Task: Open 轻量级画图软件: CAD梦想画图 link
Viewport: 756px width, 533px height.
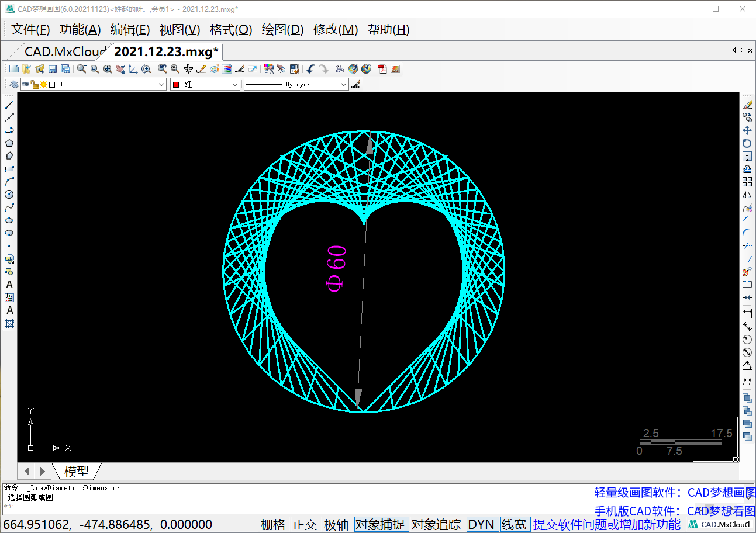Action: (675, 493)
